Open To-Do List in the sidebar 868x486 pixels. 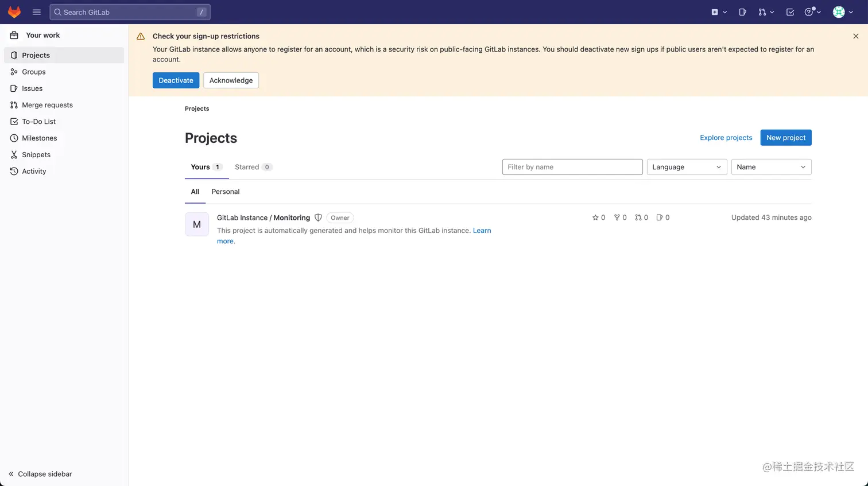64,122
